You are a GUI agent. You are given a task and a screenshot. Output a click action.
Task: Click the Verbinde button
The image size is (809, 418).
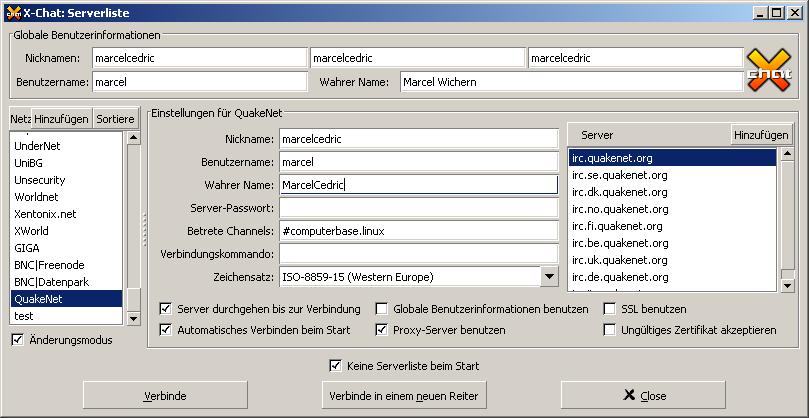[165, 396]
